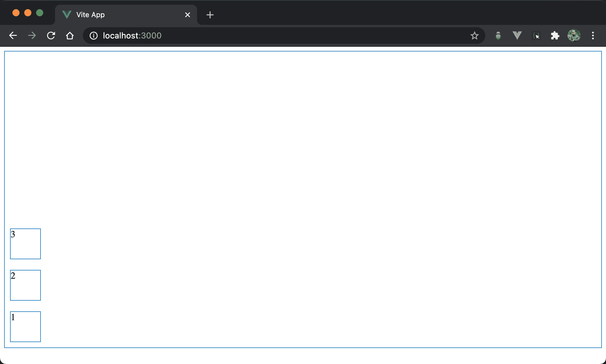View site information icon in address bar
This screenshot has width=606, height=364.
tap(94, 36)
